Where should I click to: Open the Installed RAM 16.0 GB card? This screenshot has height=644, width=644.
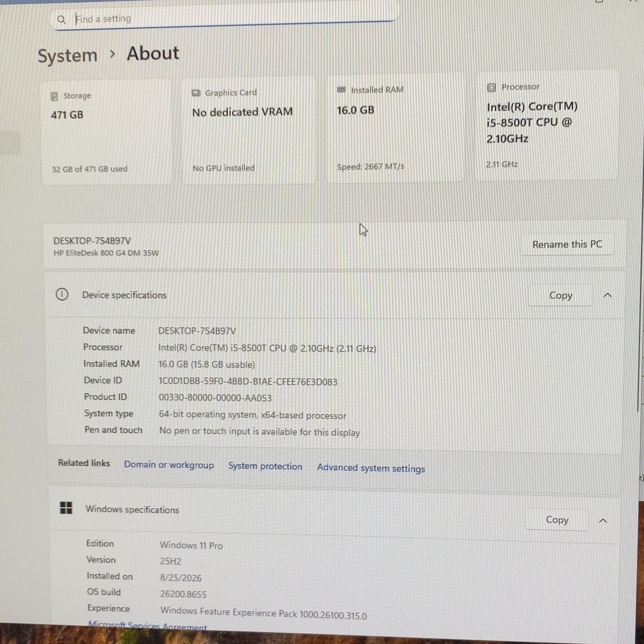396,129
